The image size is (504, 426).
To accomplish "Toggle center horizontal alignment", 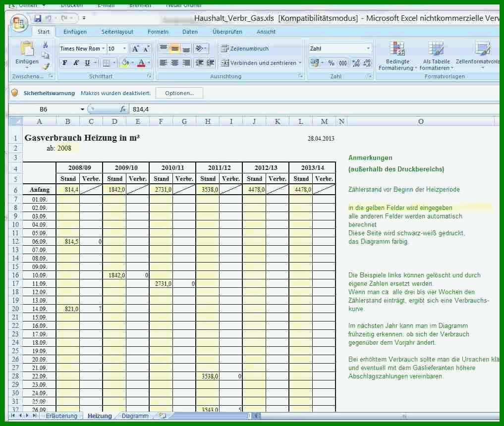I will pyautogui.click(x=175, y=63).
